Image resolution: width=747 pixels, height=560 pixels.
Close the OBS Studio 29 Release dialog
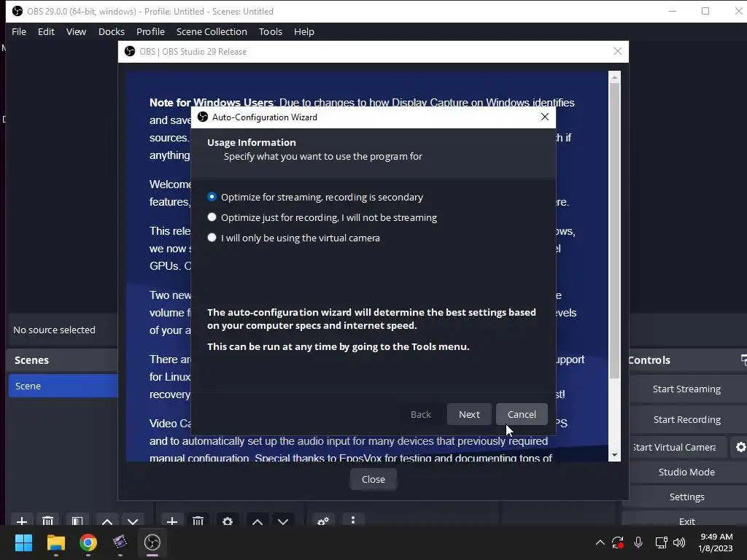pos(373,479)
